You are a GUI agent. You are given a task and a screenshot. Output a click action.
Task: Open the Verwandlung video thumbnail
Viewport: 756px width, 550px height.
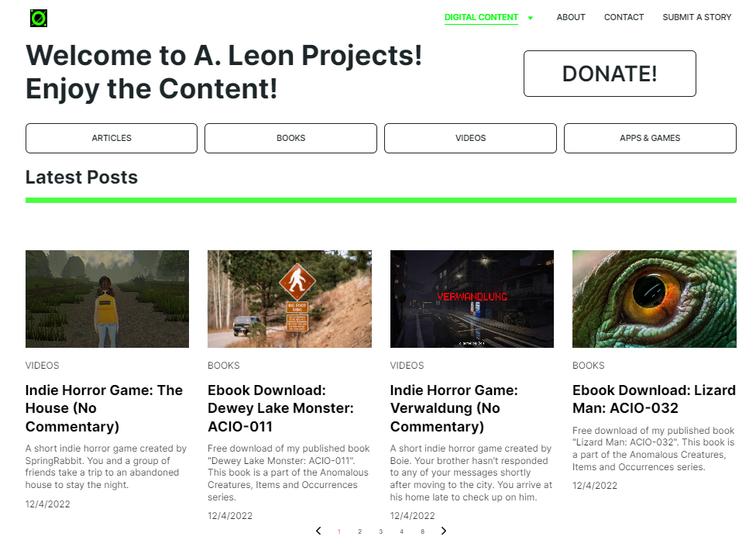coord(472,299)
